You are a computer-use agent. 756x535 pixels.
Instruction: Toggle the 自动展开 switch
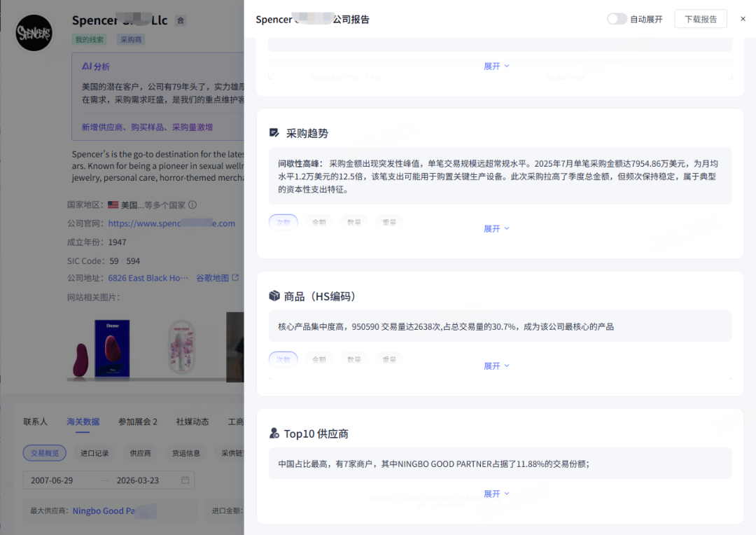(617, 19)
